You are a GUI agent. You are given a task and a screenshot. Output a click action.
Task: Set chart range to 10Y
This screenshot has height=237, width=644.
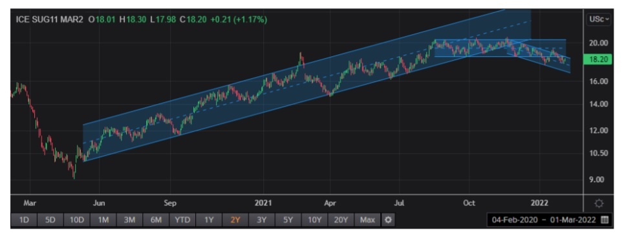pos(314,220)
